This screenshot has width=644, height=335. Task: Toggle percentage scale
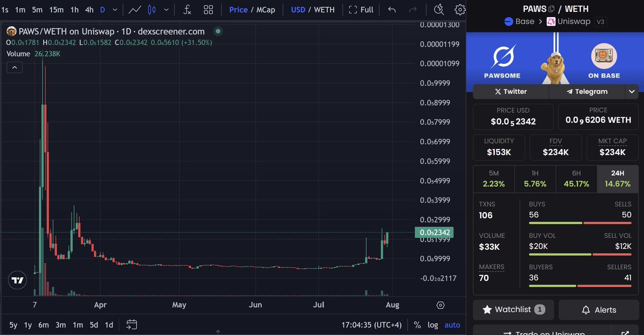pos(418,325)
